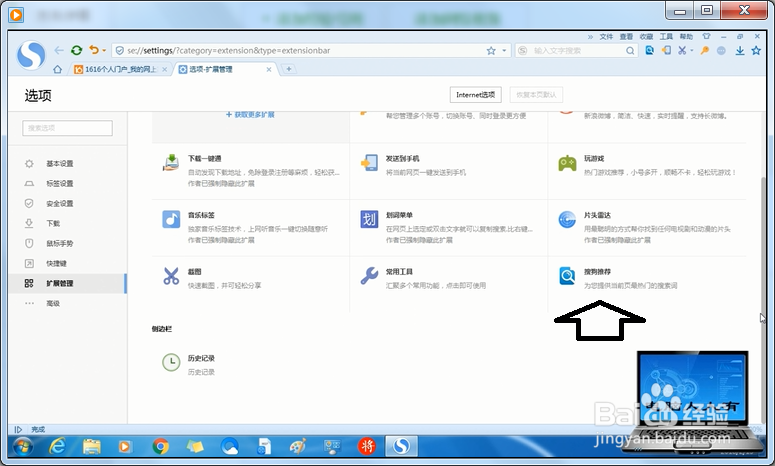Open Paint from the taskbar
This screenshot has width=775, height=466.
click(298, 447)
